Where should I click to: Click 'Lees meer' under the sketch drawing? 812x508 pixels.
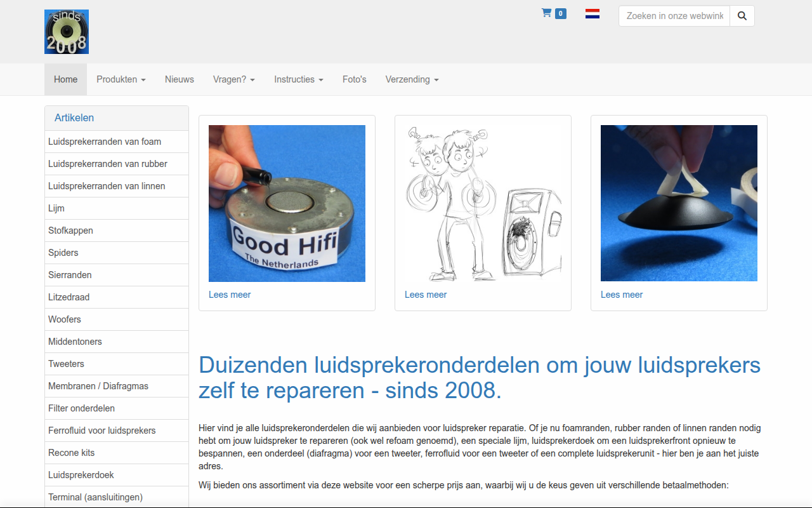[426, 295]
